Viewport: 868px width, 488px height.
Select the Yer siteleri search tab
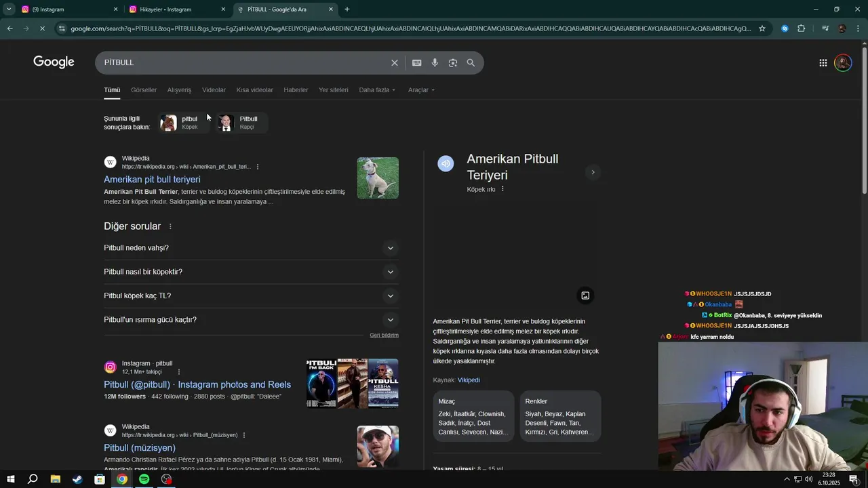pyautogui.click(x=334, y=90)
